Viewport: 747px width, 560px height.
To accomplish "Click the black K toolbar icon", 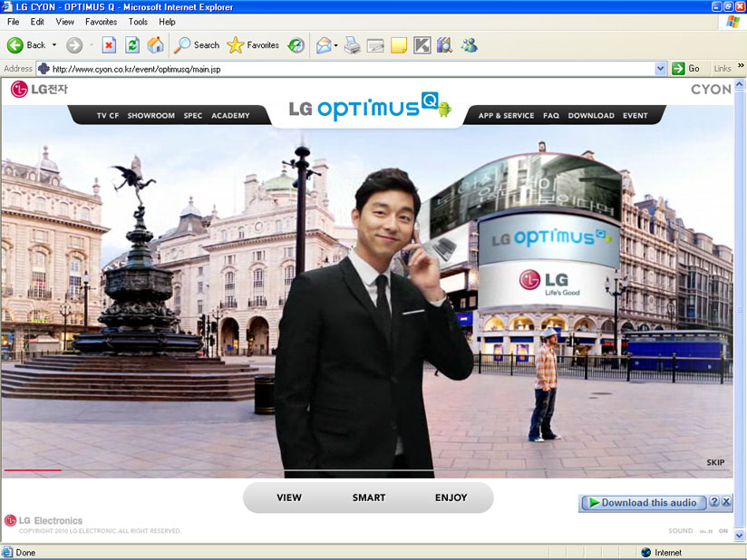I will click(x=422, y=45).
